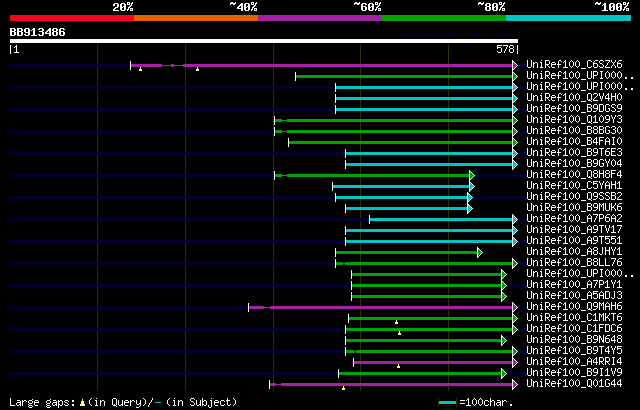Open subject UniRef100_B9T6E3 label
This screenshot has width=640, height=410.
pyautogui.click(x=574, y=153)
